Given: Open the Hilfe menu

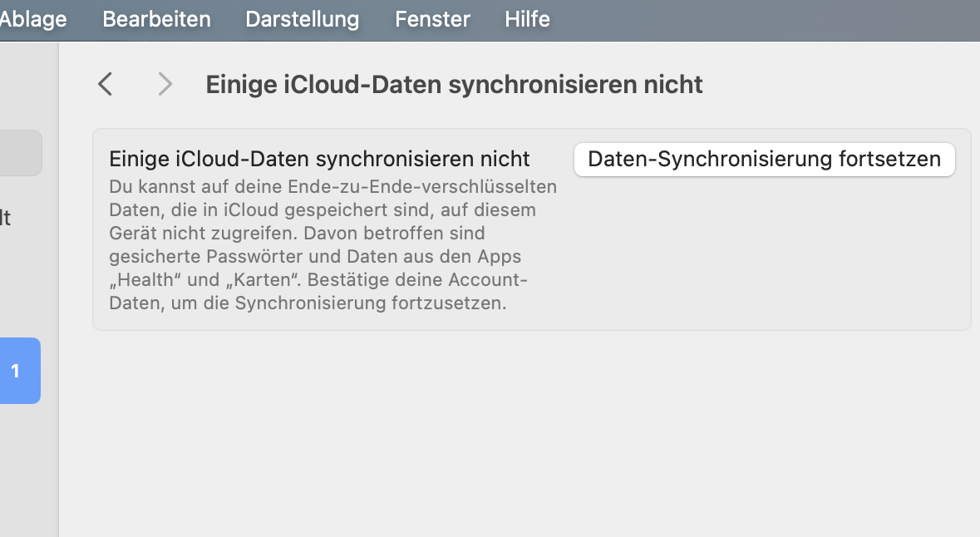Looking at the screenshot, I should [x=527, y=19].
